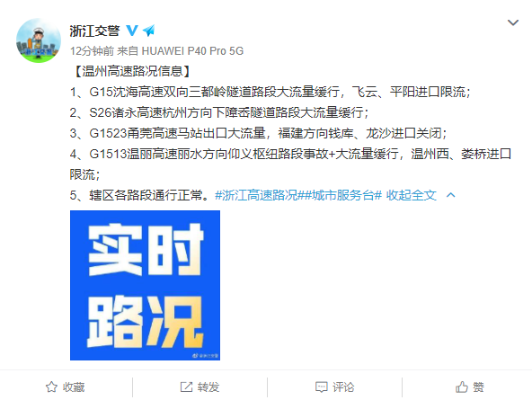Click the thumbs-up 赞 like icon
The width and height of the screenshot is (532, 400).
click(462, 387)
